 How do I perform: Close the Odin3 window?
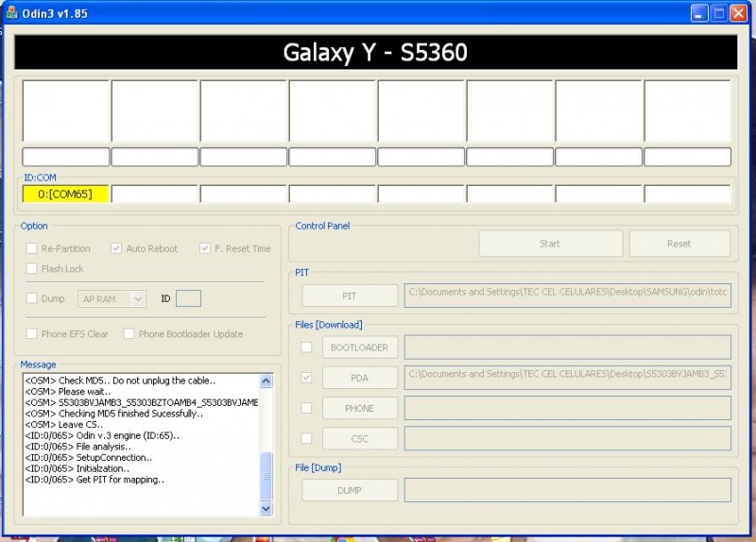click(x=738, y=13)
